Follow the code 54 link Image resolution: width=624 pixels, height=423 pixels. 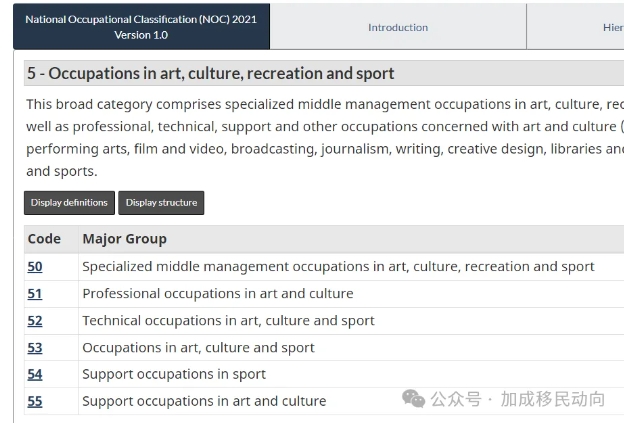35,374
